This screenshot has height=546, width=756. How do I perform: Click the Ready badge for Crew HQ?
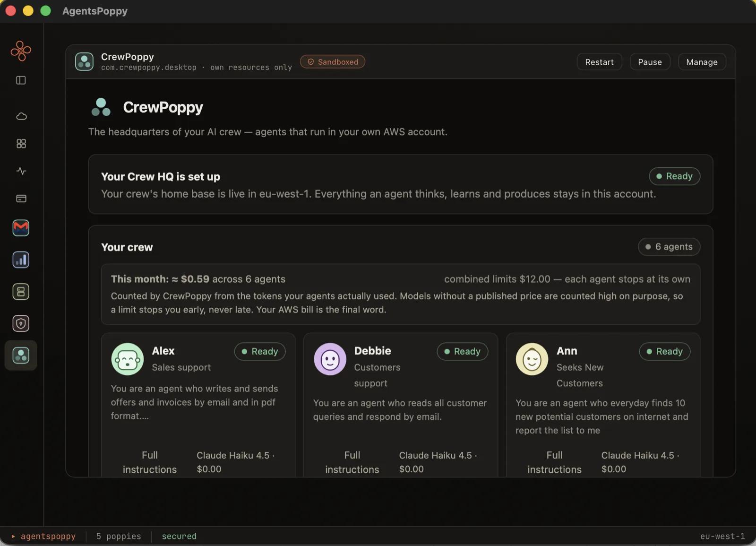click(674, 176)
